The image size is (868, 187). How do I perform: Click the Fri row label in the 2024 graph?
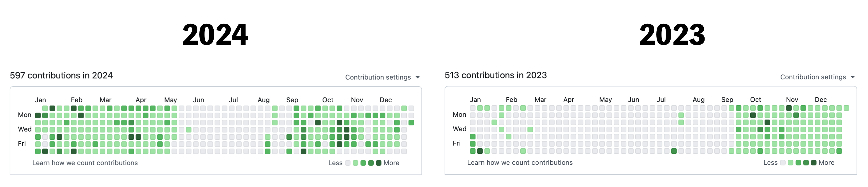point(22,144)
